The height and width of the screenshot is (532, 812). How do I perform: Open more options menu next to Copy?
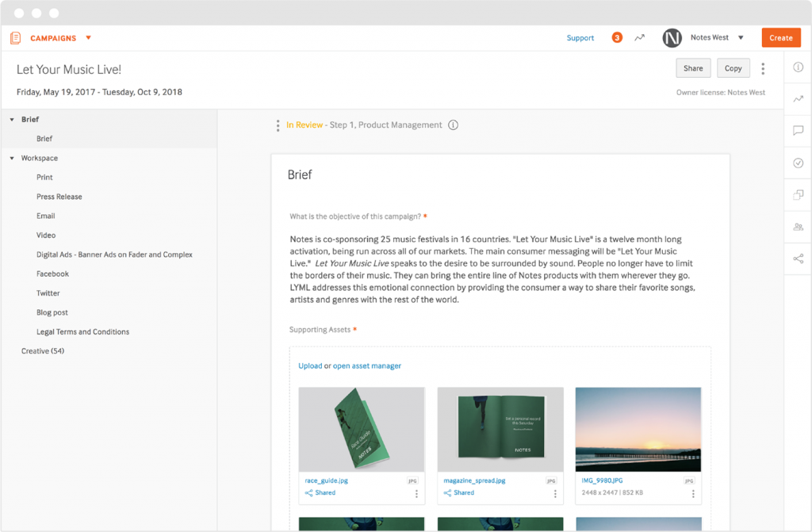coord(763,69)
